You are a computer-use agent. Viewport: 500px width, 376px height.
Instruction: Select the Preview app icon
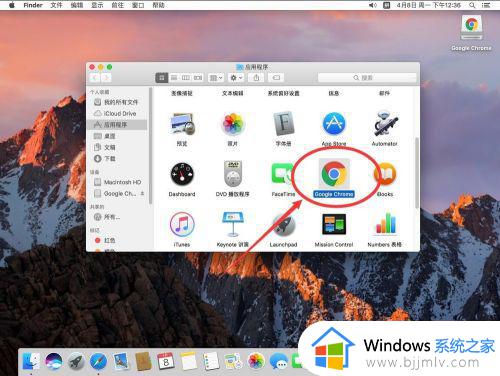(x=182, y=124)
